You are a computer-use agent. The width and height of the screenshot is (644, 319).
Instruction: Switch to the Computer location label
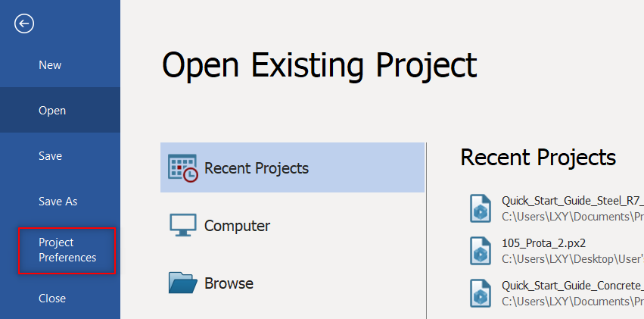237,226
